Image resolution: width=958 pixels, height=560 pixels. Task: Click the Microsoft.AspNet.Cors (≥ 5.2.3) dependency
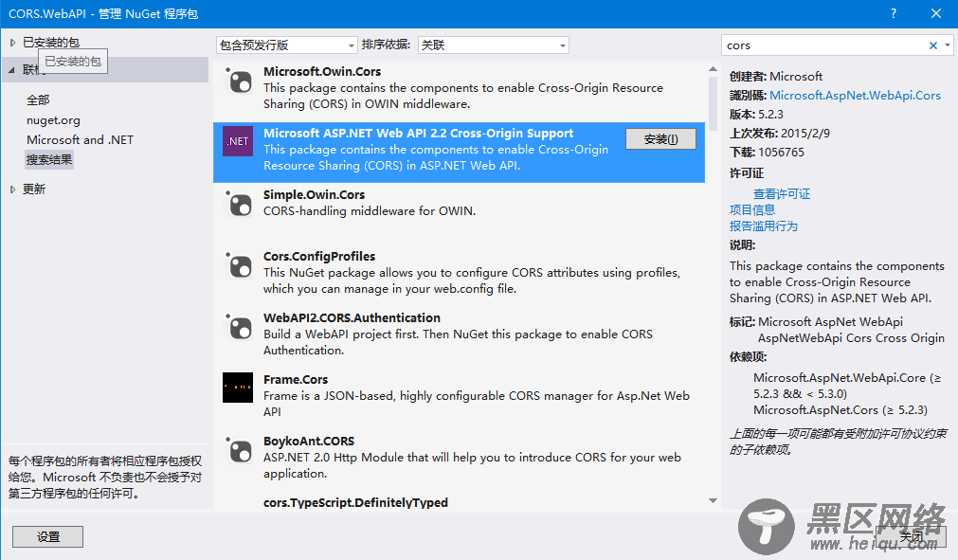pyautogui.click(x=841, y=409)
